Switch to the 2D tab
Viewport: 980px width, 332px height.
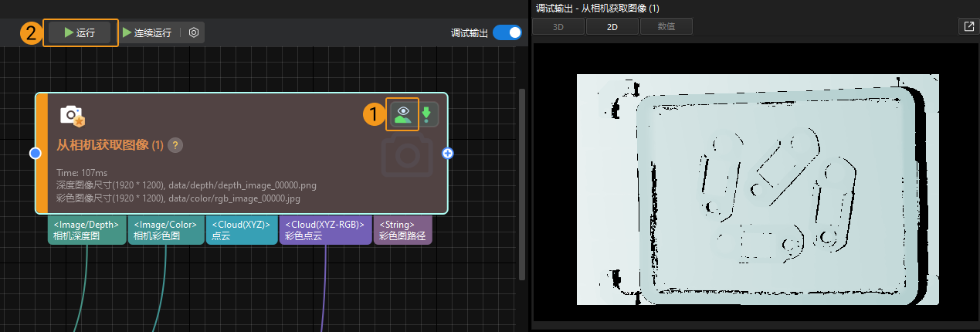coord(612,26)
